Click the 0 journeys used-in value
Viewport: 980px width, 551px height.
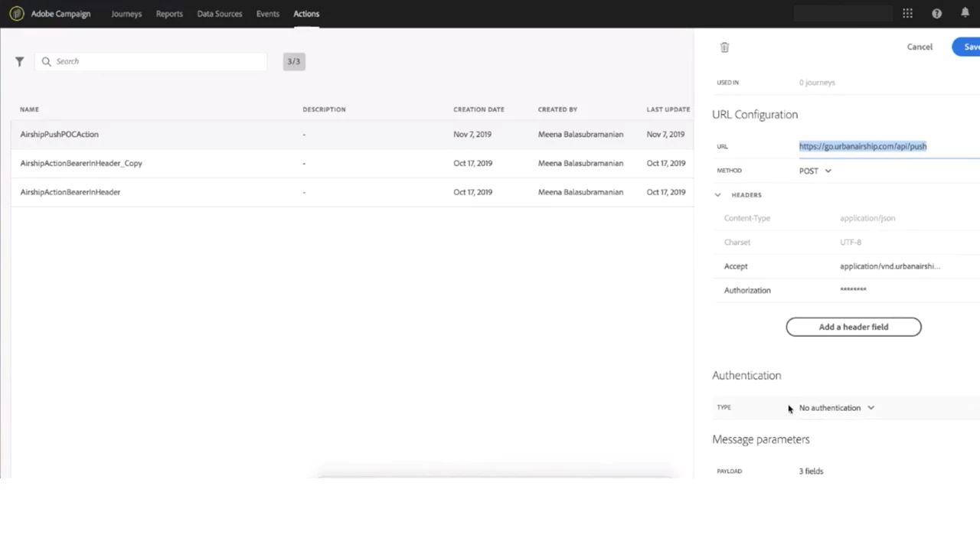(x=817, y=83)
